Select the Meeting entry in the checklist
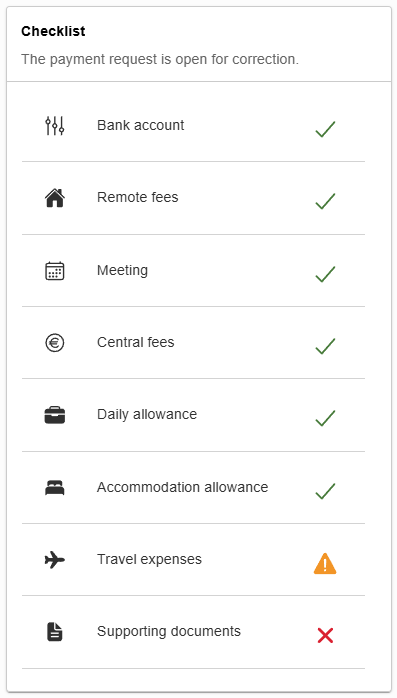397x698 pixels. pos(193,271)
